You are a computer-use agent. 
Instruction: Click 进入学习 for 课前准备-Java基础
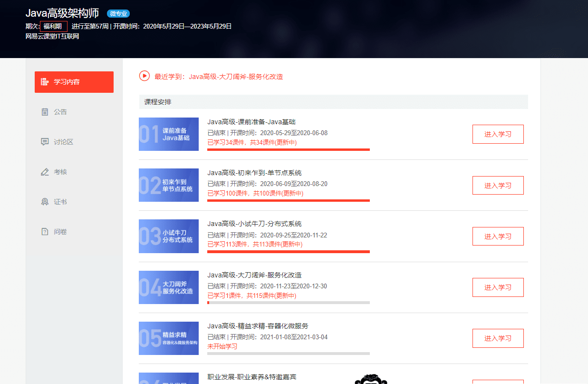pyautogui.click(x=498, y=134)
